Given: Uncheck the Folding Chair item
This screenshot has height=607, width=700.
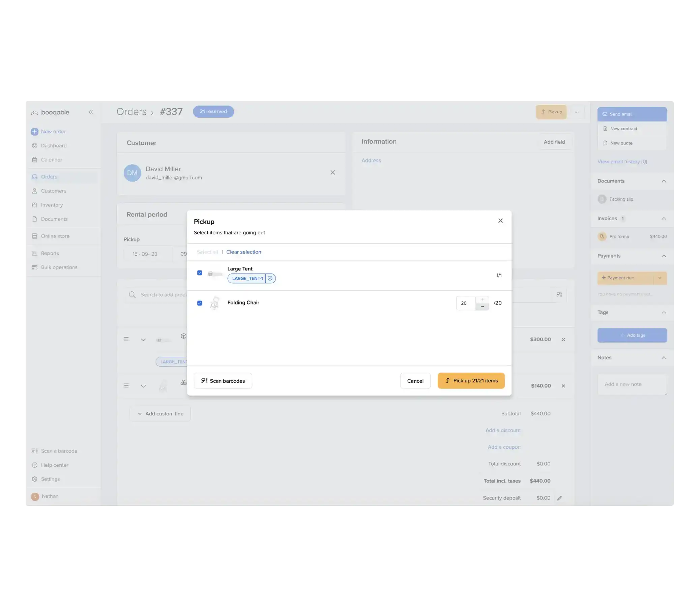Looking at the screenshot, I should 200,302.
